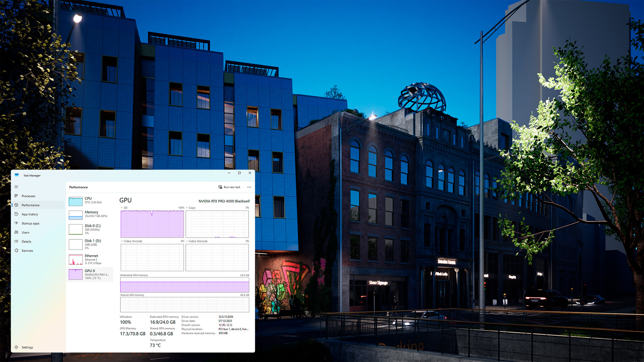Open Startup apps gauge icon
Image resolution: width=644 pixels, height=362 pixels.
point(16,223)
